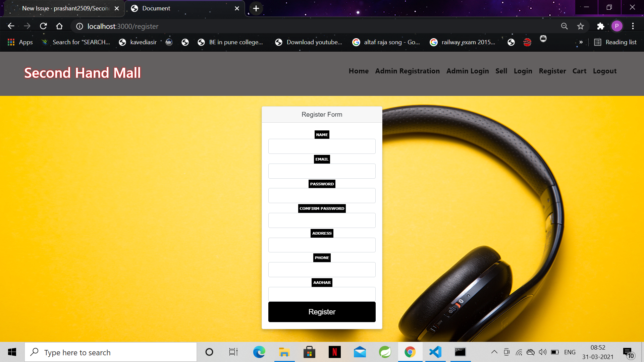Viewport: 644px width, 362px height.
Task: Switch to Chrome in taskbar
Action: click(410, 352)
